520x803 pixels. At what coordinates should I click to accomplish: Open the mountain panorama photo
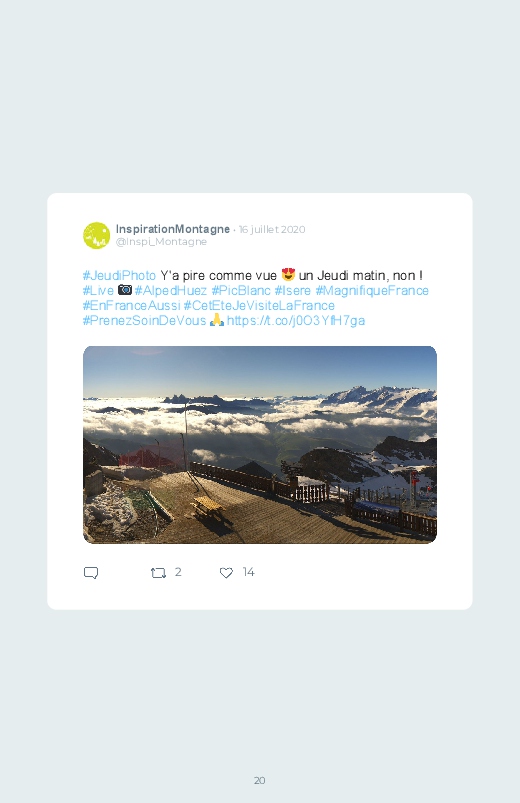coord(260,445)
